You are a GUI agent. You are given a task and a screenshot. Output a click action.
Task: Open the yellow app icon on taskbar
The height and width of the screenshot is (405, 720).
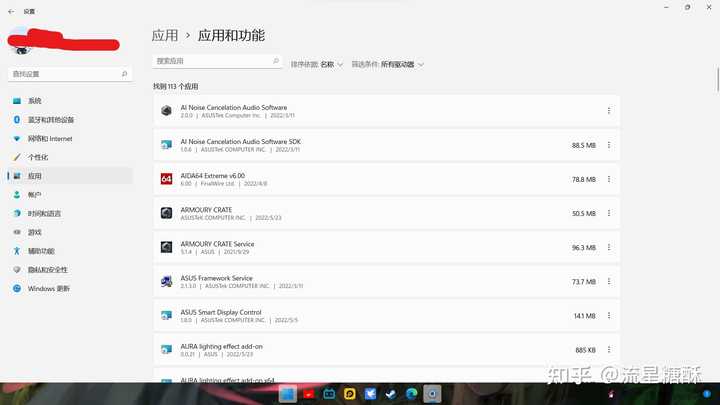click(349, 394)
